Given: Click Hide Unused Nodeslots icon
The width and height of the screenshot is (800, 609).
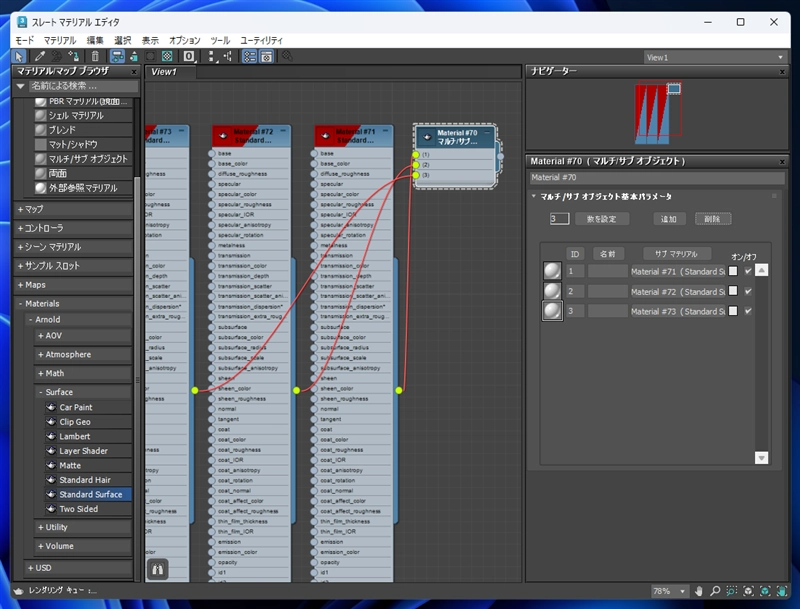Looking at the screenshot, I should [134, 57].
